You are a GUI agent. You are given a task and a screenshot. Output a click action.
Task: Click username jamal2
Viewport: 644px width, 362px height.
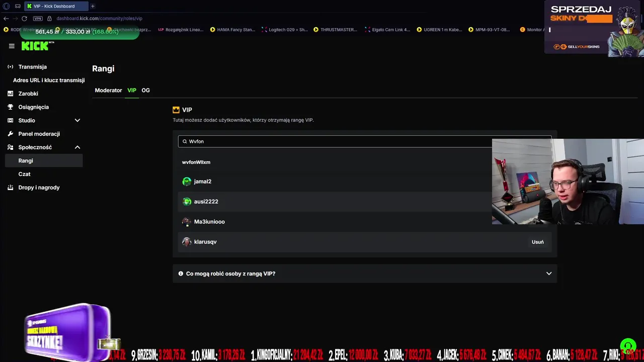pos(203,182)
